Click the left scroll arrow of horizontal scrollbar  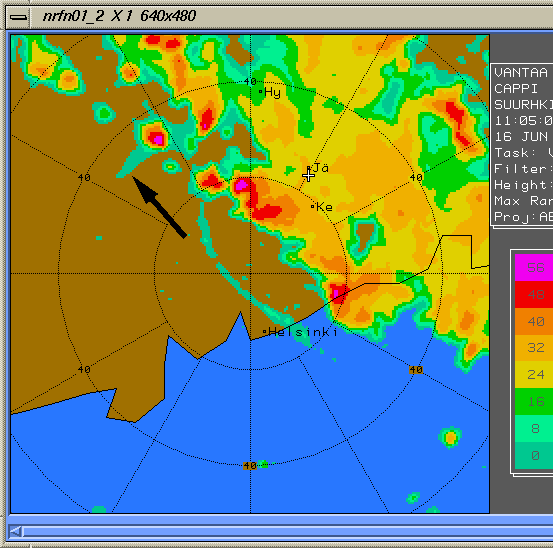click(x=15, y=531)
